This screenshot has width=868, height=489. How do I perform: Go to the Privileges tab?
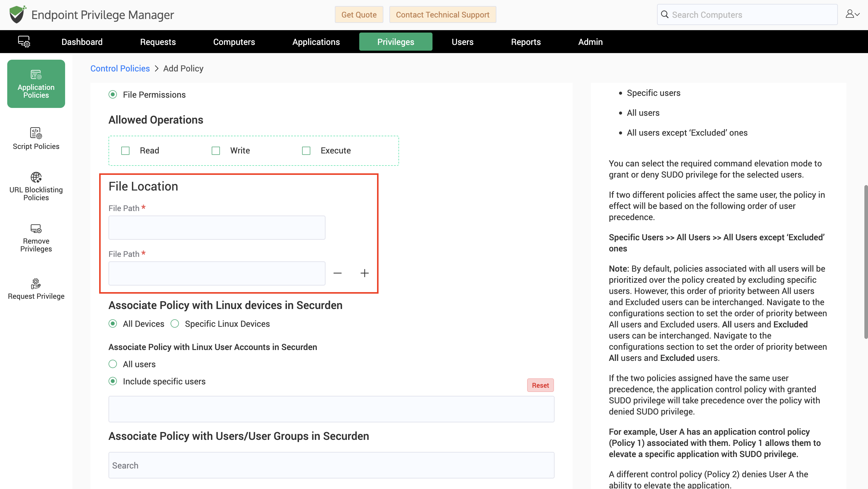click(x=396, y=42)
